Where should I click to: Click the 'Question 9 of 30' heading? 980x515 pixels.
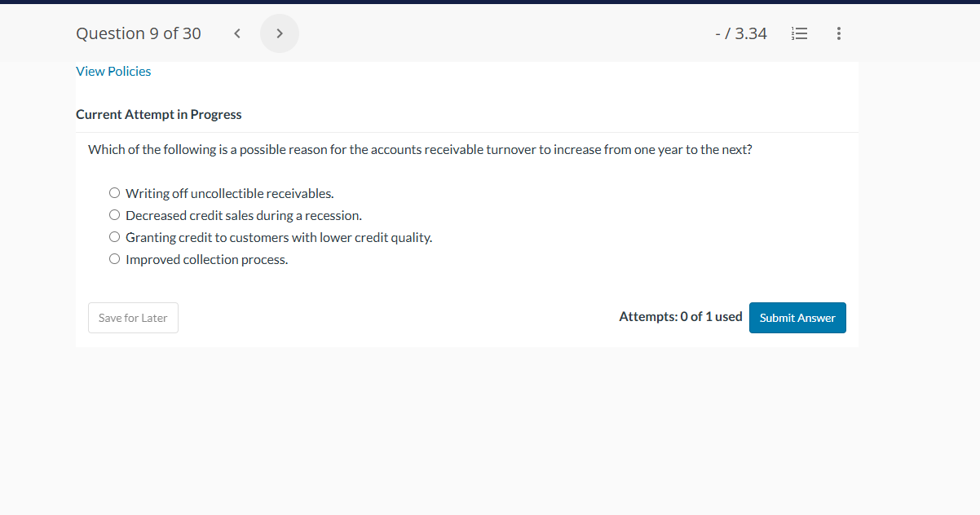coord(138,33)
